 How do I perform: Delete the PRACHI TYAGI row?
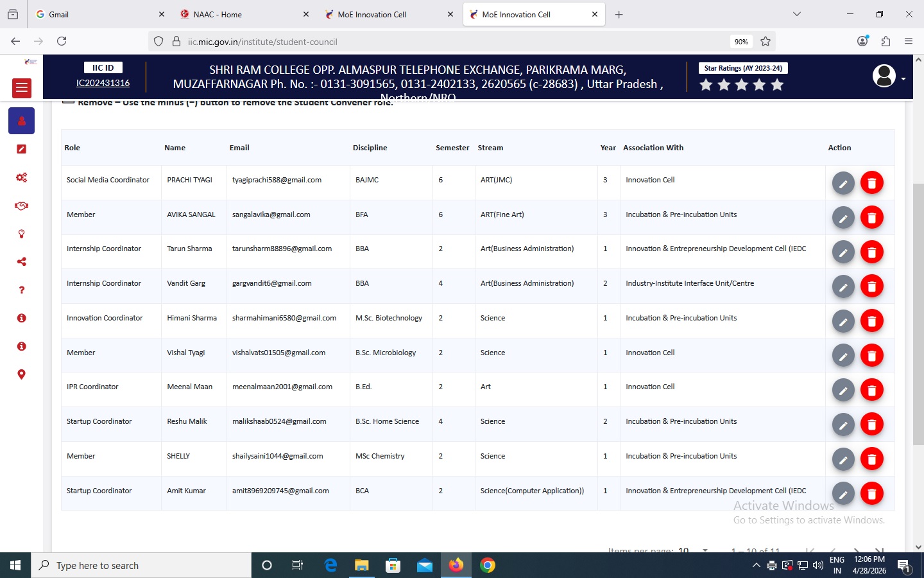tap(872, 183)
